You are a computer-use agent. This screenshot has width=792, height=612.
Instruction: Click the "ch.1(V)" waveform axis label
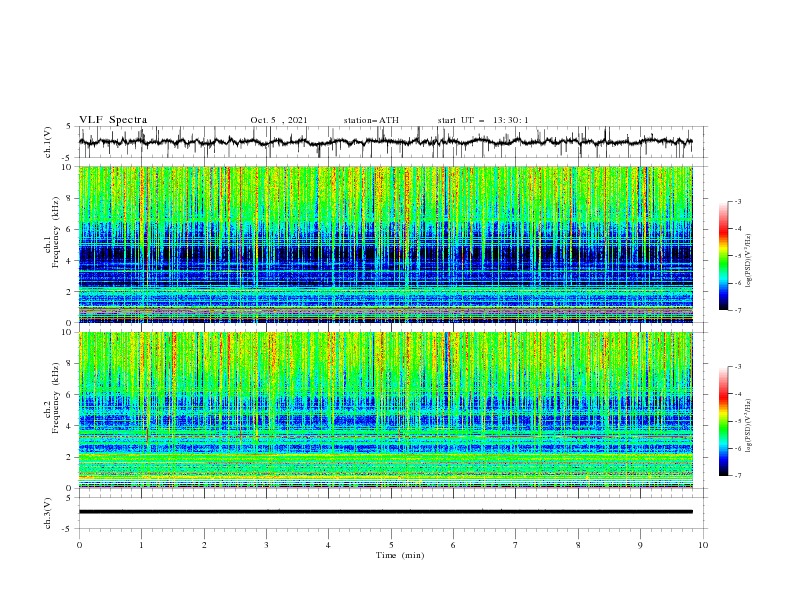click(x=48, y=142)
